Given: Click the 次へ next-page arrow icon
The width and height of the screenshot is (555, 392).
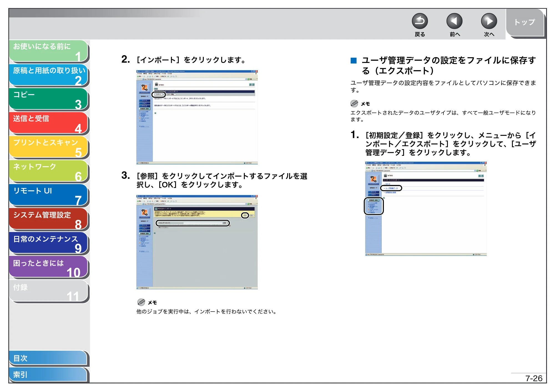Looking at the screenshot, I should click(x=489, y=21).
